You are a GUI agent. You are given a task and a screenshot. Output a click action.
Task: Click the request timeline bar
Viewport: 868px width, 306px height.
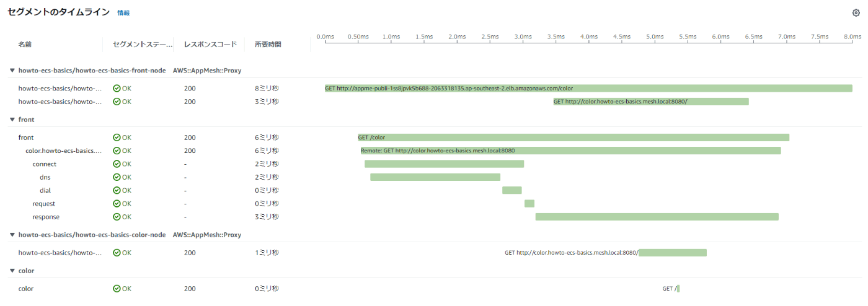pyautogui.click(x=529, y=204)
